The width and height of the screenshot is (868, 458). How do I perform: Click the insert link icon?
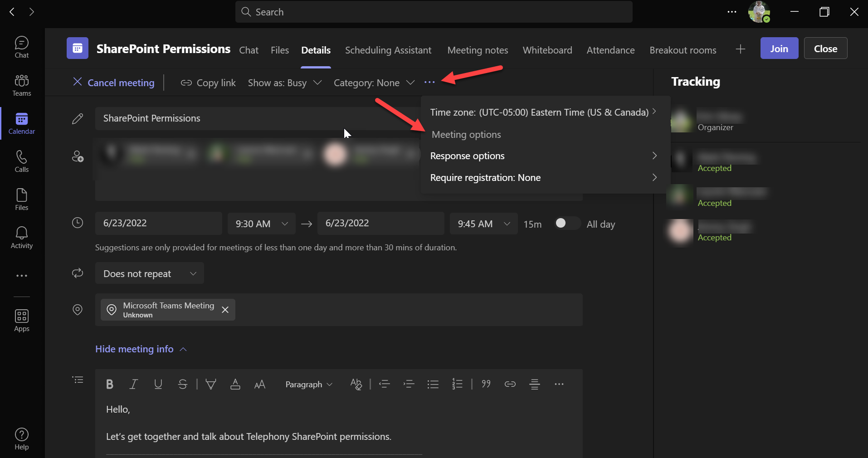click(510, 385)
